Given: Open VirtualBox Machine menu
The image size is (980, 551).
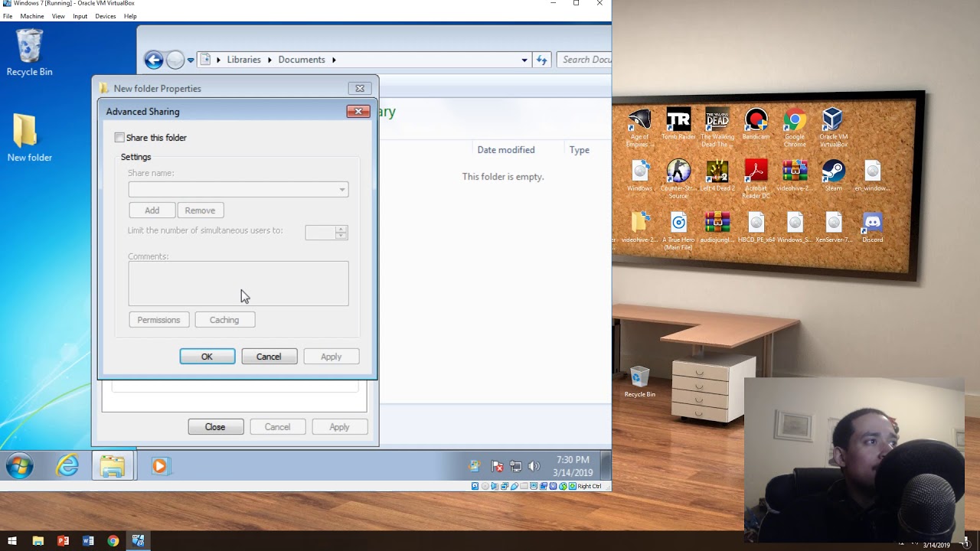Looking at the screenshot, I should coord(32,16).
